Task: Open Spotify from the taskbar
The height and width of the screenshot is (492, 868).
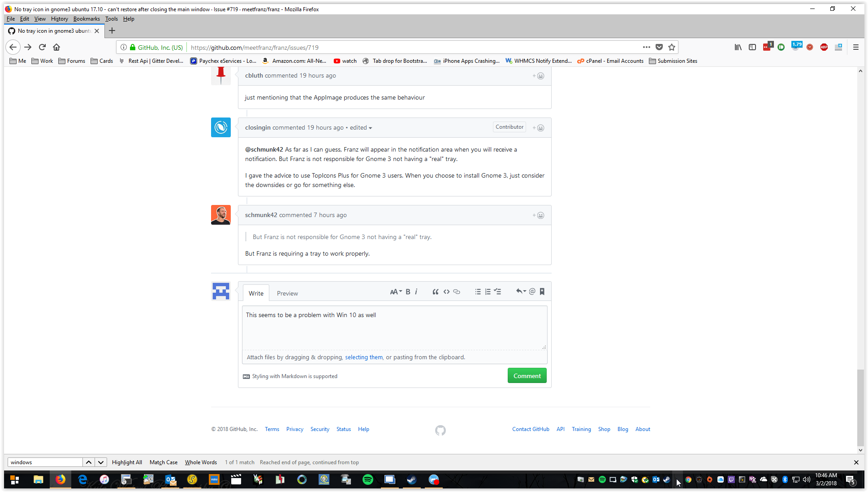Action: click(x=368, y=479)
